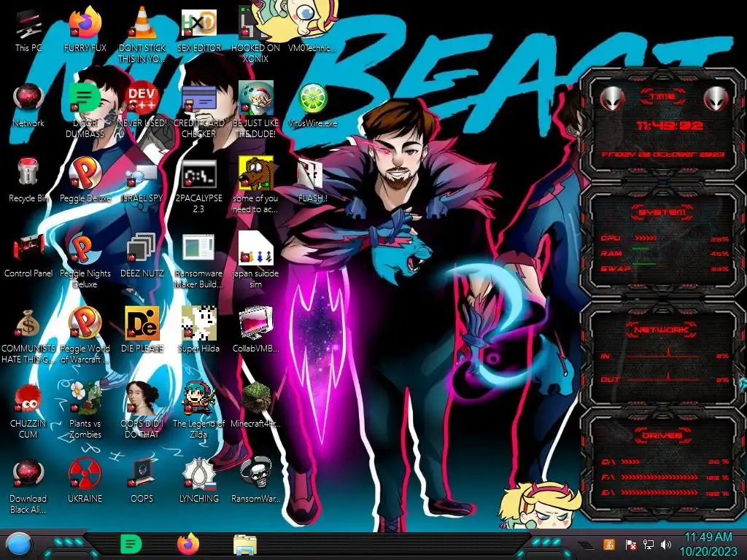Open The Legend of Zilda shortcut
Image resolution: width=747 pixels, height=560 pixels.
click(x=198, y=411)
